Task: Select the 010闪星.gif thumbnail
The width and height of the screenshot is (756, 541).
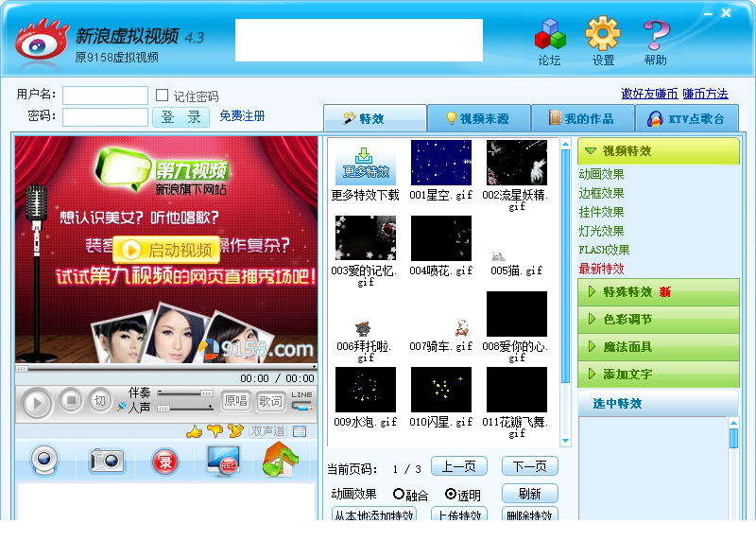Action: pos(441,390)
